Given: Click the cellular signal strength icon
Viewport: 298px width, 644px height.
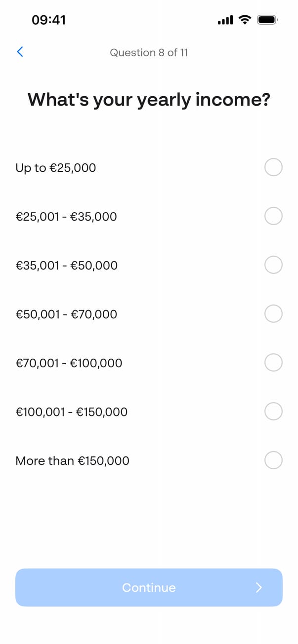Looking at the screenshot, I should (225, 20).
